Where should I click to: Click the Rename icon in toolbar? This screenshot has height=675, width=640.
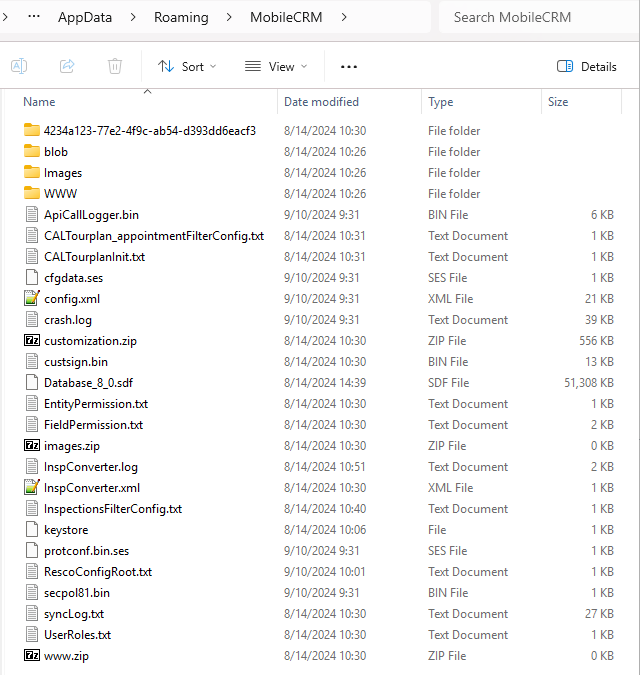pyautogui.click(x=18, y=66)
